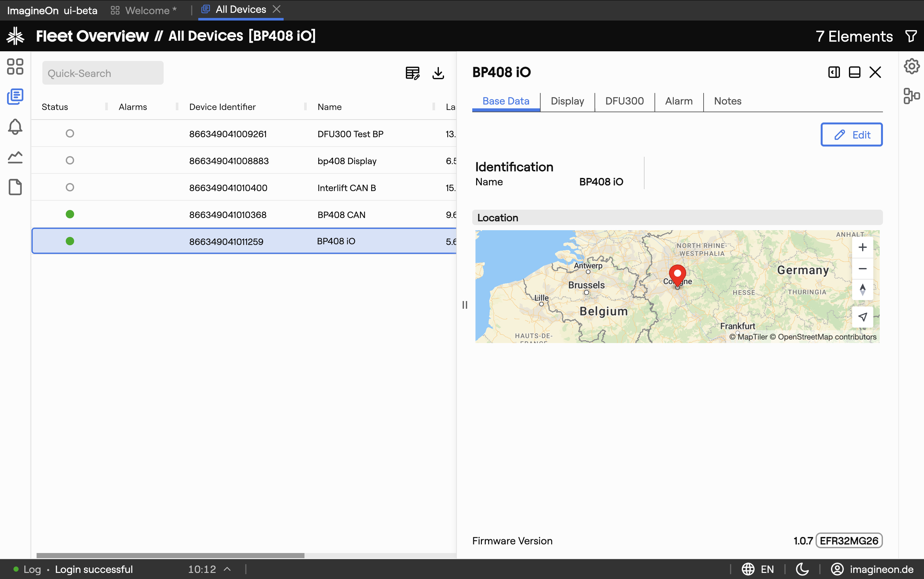Toggle dark mode moon icon
This screenshot has height=579, width=924.
(x=802, y=569)
